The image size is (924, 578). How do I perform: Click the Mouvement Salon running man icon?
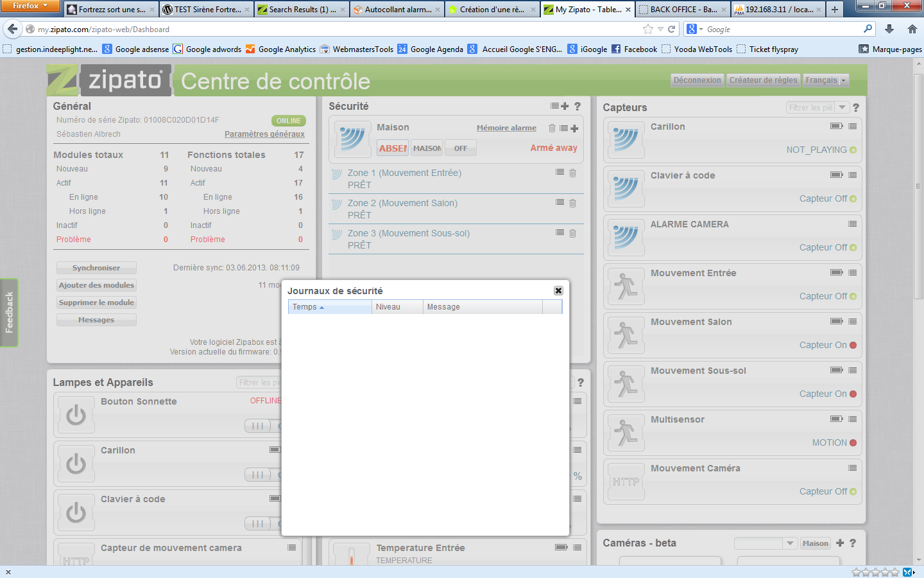pos(626,335)
